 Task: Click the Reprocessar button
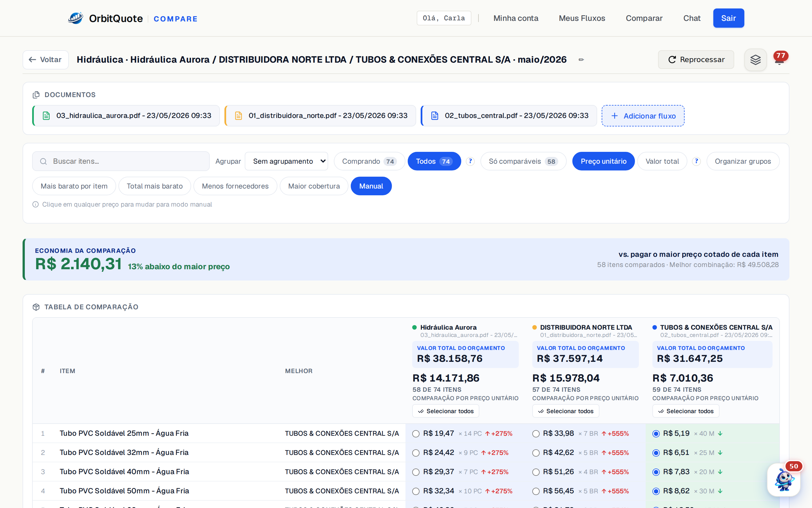696,60
